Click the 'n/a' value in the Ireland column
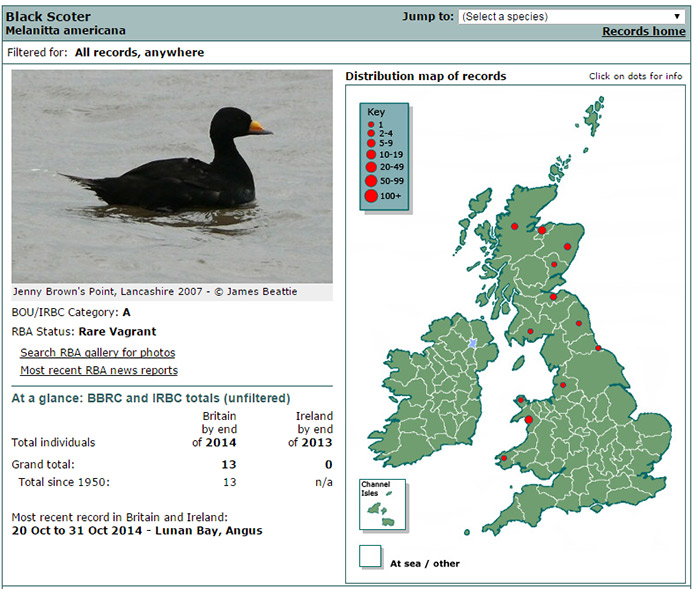700x589 pixels. [x=324, y=482]
